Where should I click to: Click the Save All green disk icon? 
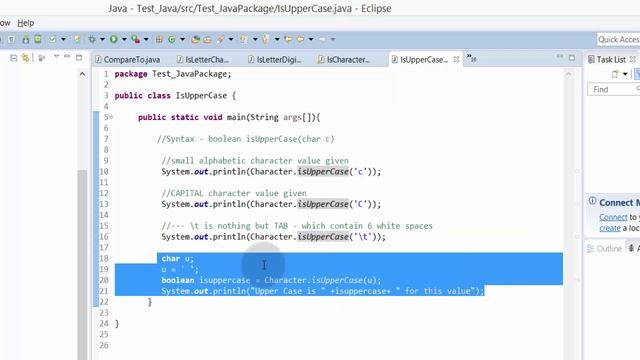coord(38,39)
